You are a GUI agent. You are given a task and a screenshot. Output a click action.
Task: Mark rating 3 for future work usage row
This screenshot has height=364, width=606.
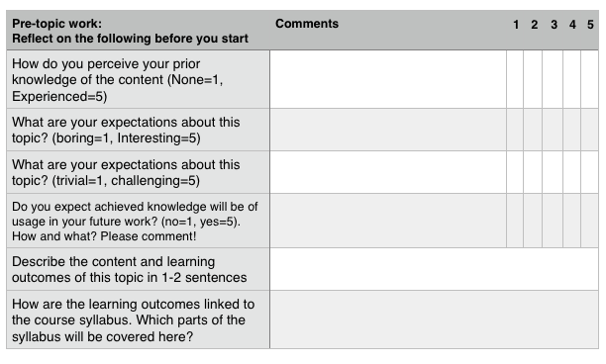coord(553,221)
